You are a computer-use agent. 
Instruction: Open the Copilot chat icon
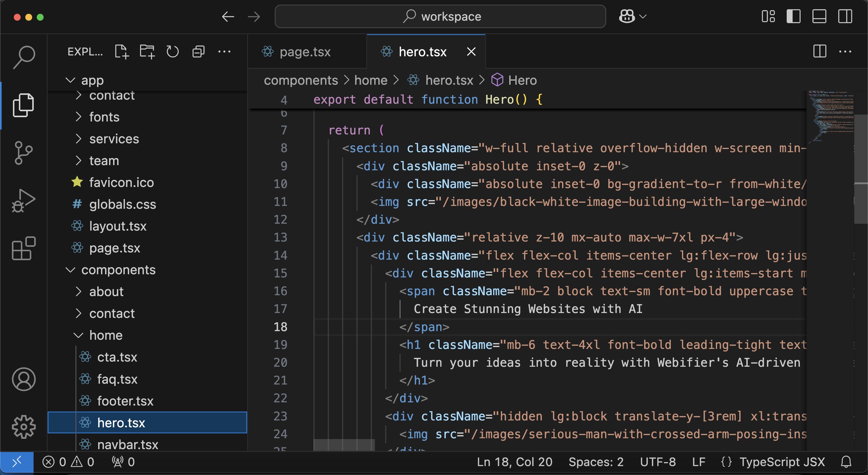[627, 16]
